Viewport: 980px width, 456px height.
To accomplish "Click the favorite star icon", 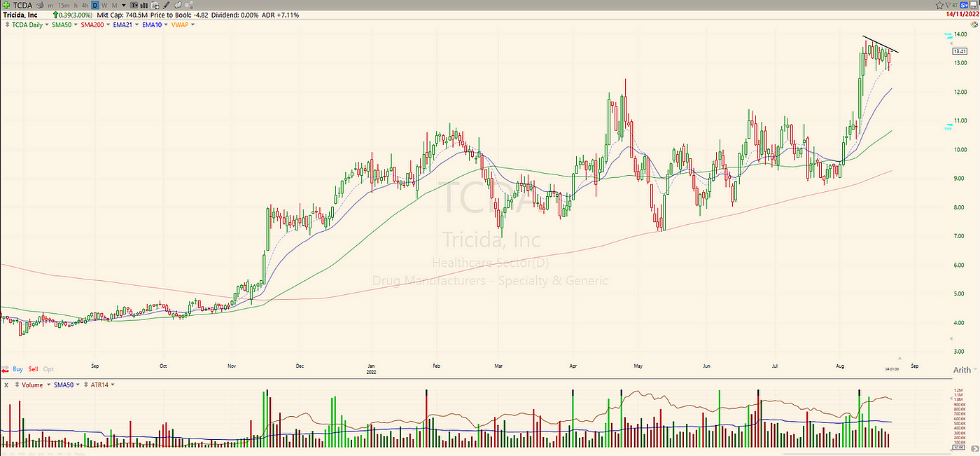I will (x=939, y=5).
